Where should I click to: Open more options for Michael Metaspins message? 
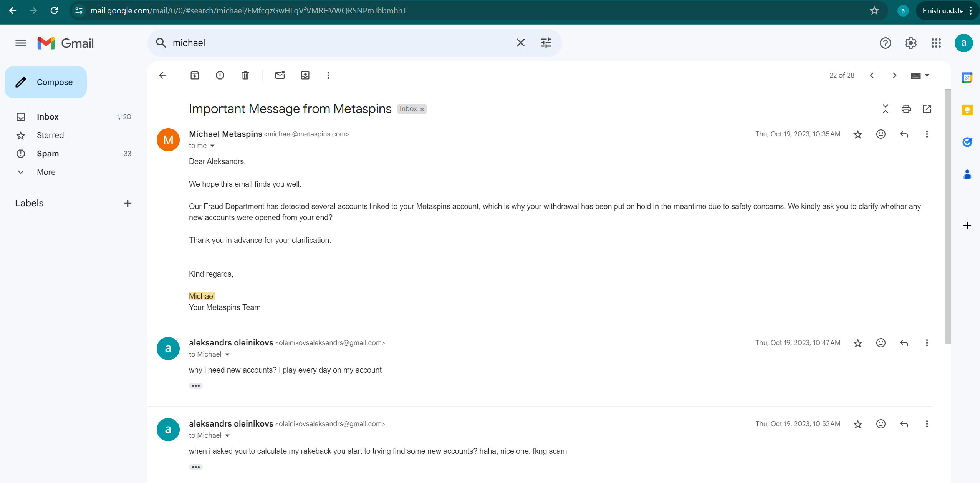point(927,134)
